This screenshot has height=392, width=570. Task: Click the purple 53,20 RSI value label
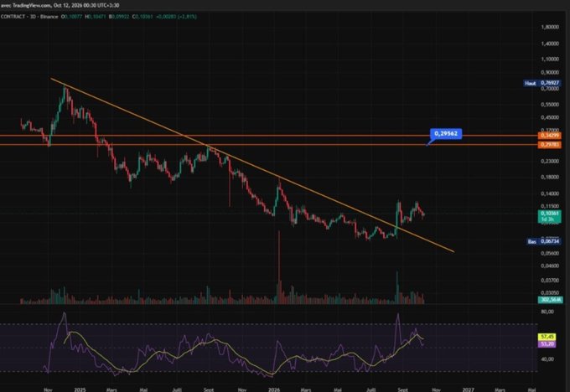[x=547, y=343]
